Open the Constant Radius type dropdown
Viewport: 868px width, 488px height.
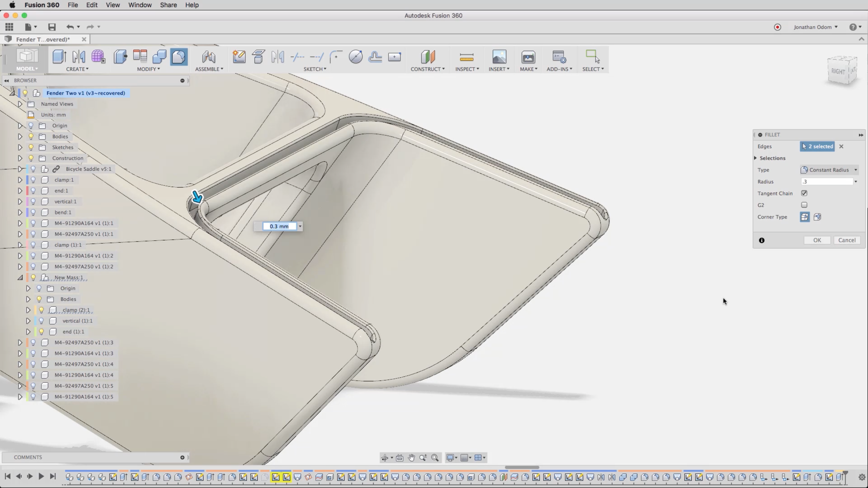pos(829,170)
